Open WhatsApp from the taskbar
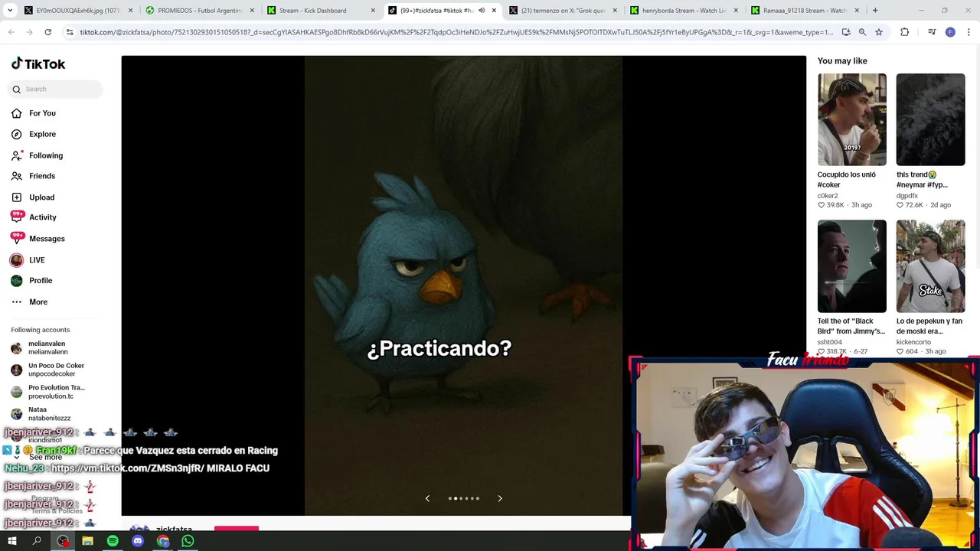 [188, 541]
